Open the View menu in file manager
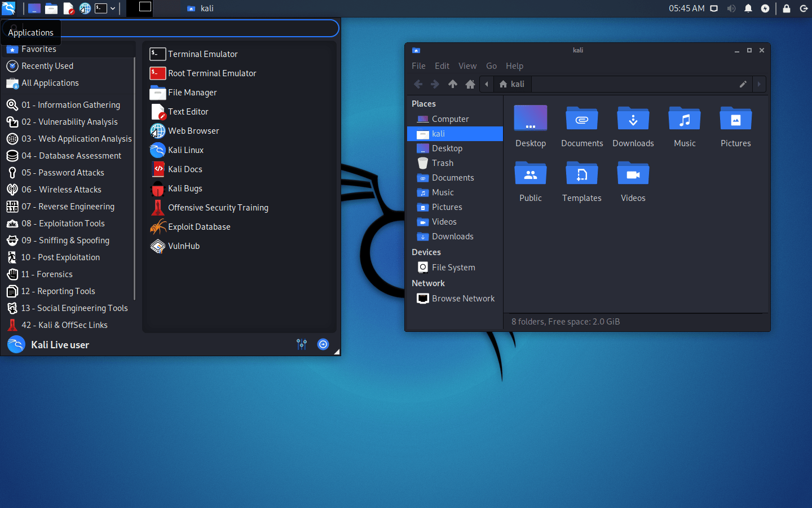812x508 pixels. coord(467,66)
